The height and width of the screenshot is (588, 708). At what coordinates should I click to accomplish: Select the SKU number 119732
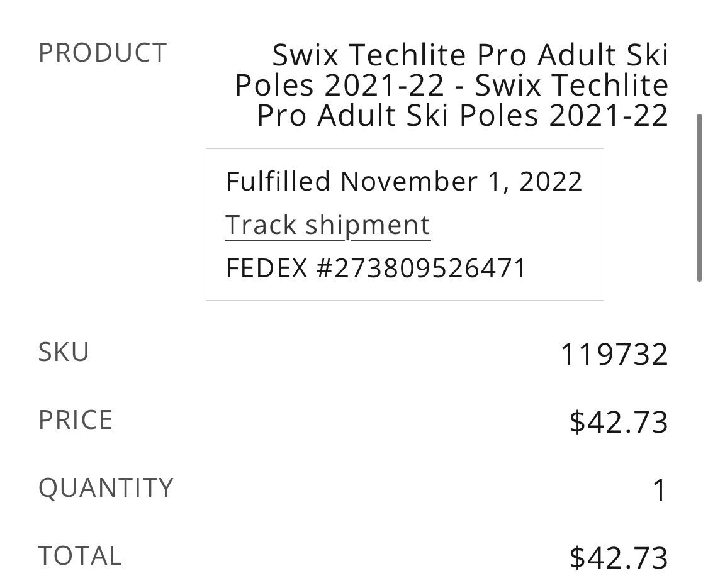(614, 355)
